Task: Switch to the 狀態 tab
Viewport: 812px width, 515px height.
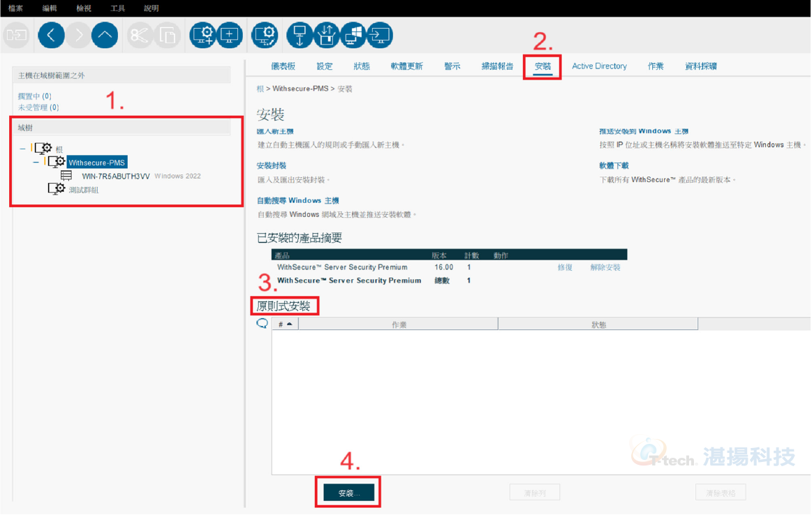Action: click(x=362, y=66)
